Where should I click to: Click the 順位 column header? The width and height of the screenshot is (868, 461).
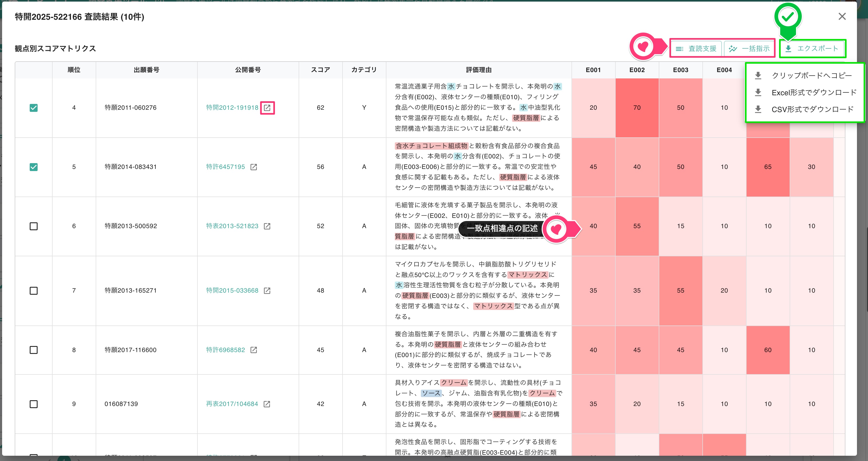[74, 70]
